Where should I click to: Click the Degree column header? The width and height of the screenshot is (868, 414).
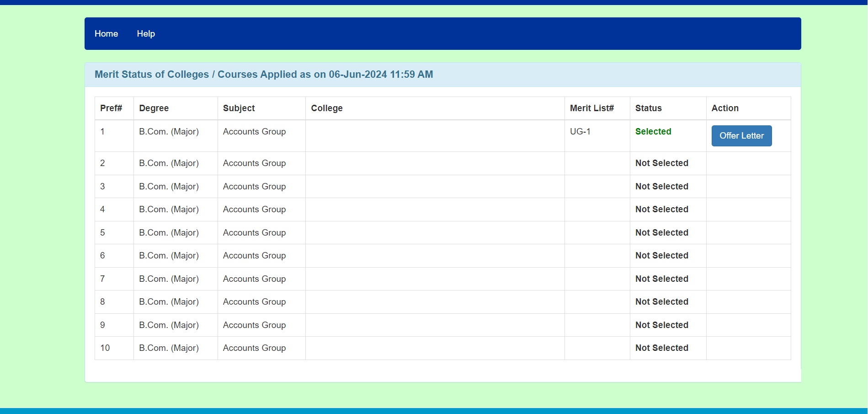154,108
